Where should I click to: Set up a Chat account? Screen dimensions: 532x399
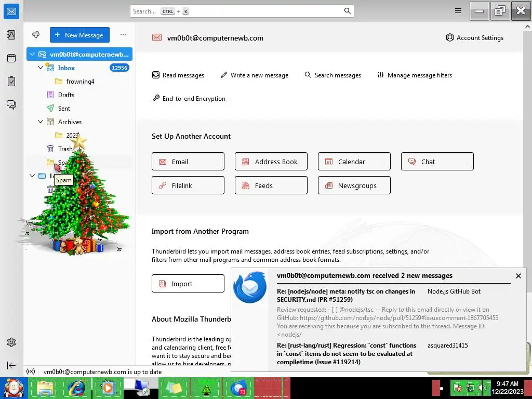click(437, 162)
